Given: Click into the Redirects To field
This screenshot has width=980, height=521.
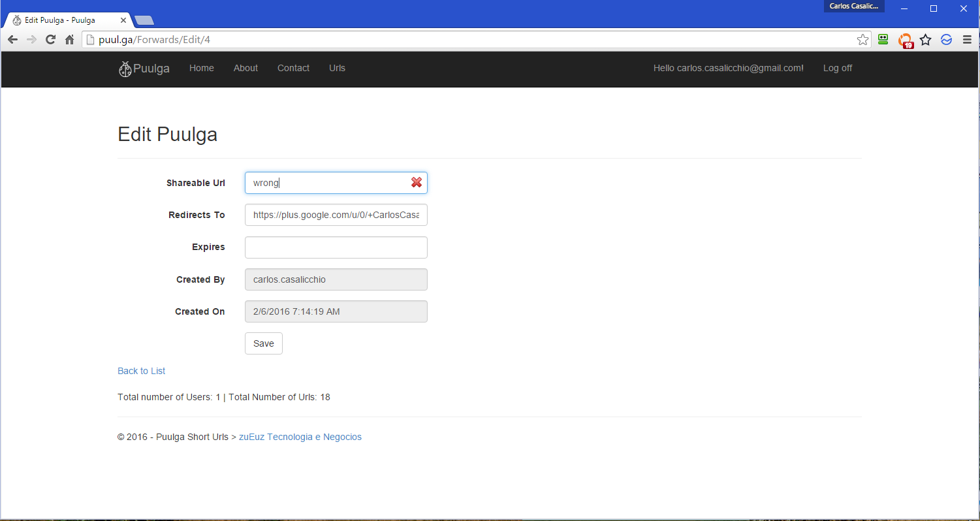Looking at the screenshot, I should (336, 215).
